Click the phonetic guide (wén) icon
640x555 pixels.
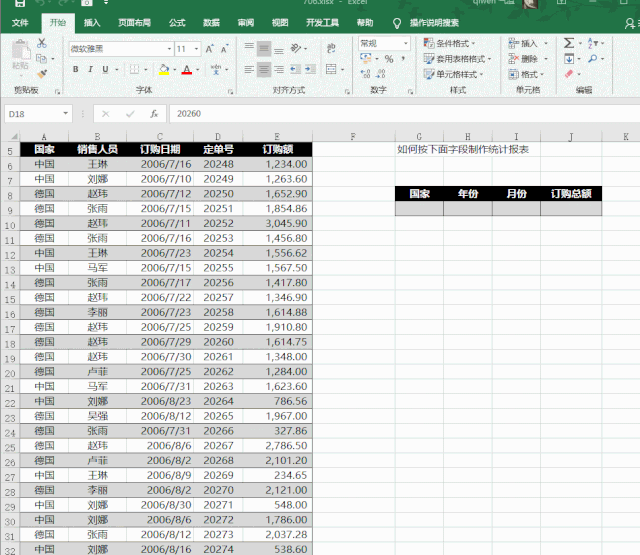point(216,69)
